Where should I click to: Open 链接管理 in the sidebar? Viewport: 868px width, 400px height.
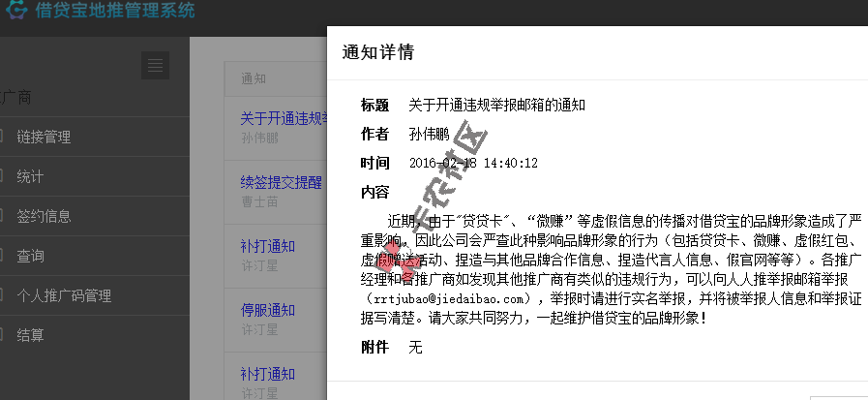44,137
